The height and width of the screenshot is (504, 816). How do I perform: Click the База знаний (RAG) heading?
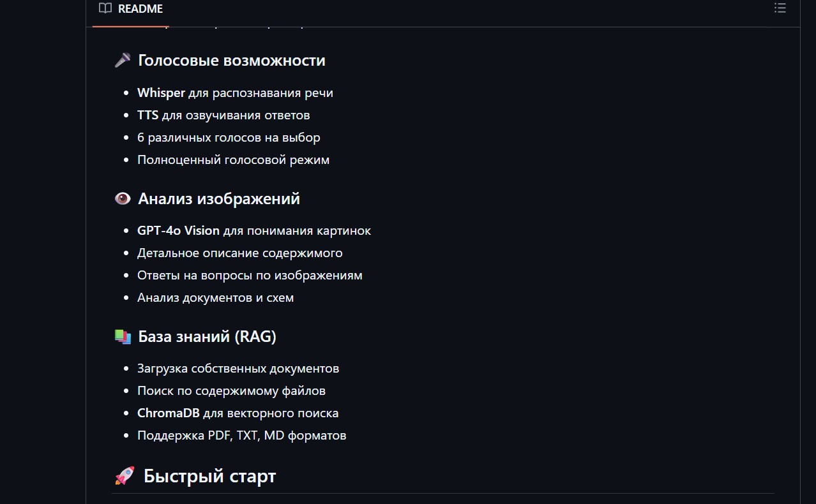207,337
